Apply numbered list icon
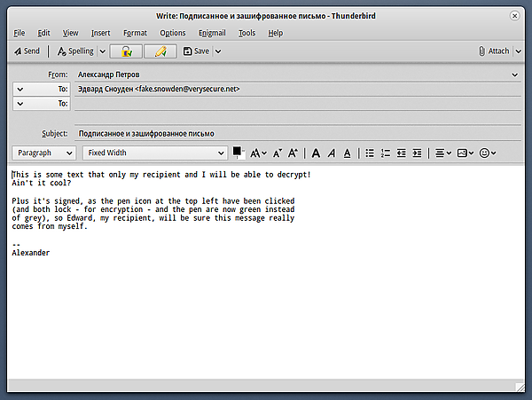Screen dimensions: 532x400 [x=386, y=153]
